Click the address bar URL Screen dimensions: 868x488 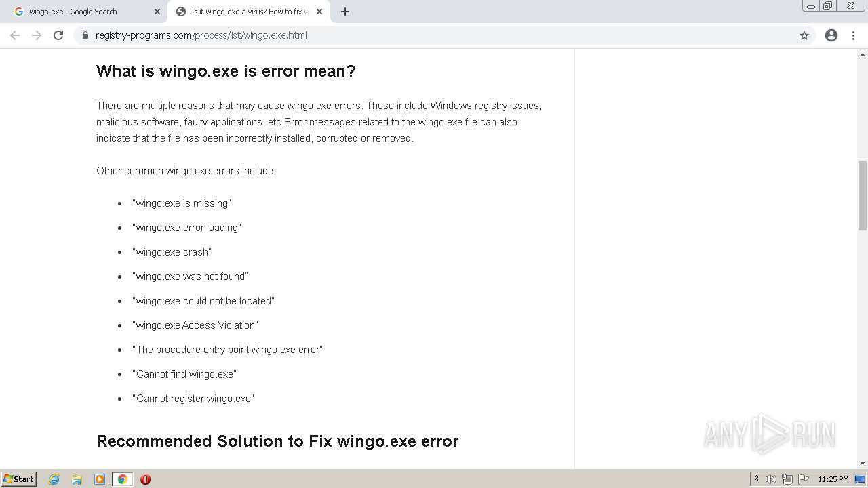pyautogui.click(x=201, y=35)
